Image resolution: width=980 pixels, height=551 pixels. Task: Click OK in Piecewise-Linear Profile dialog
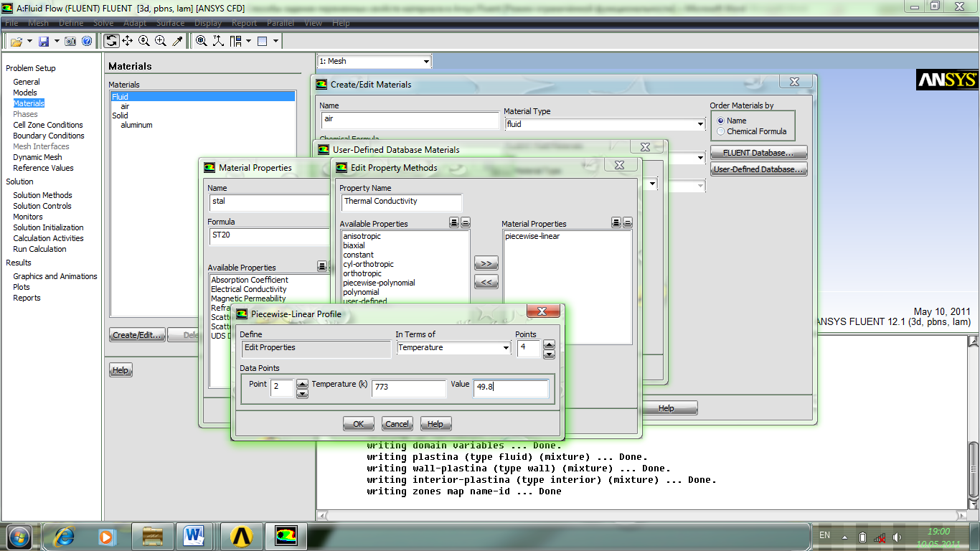pos(359,424)
